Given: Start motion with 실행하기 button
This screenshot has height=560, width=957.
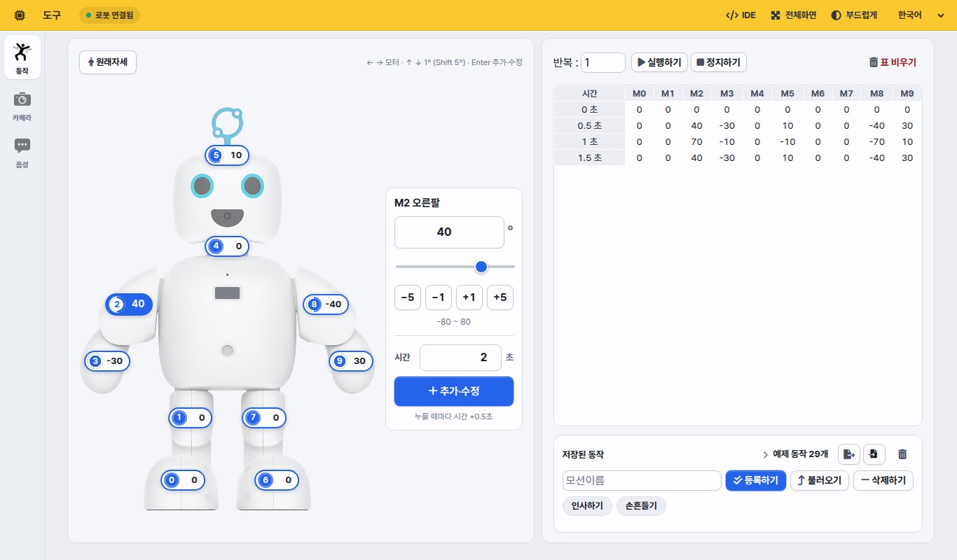Looking at the screenshot, I should point(659,62).
